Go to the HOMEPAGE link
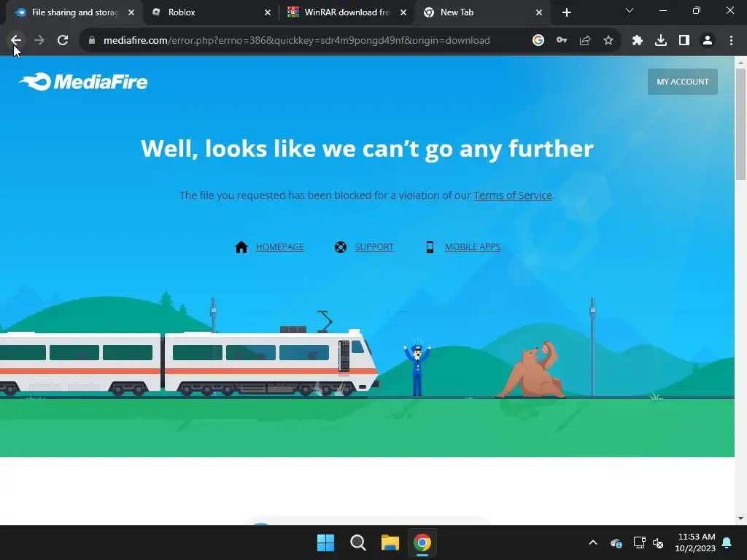Image resolution: width=747 pixels, height=560 pixels. click(279, 246)
